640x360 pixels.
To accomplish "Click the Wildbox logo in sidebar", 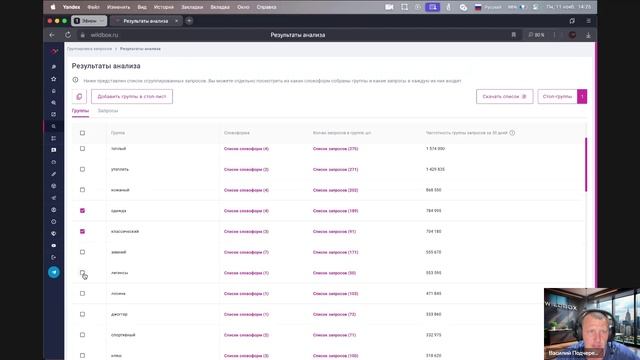I will [54, 52].
